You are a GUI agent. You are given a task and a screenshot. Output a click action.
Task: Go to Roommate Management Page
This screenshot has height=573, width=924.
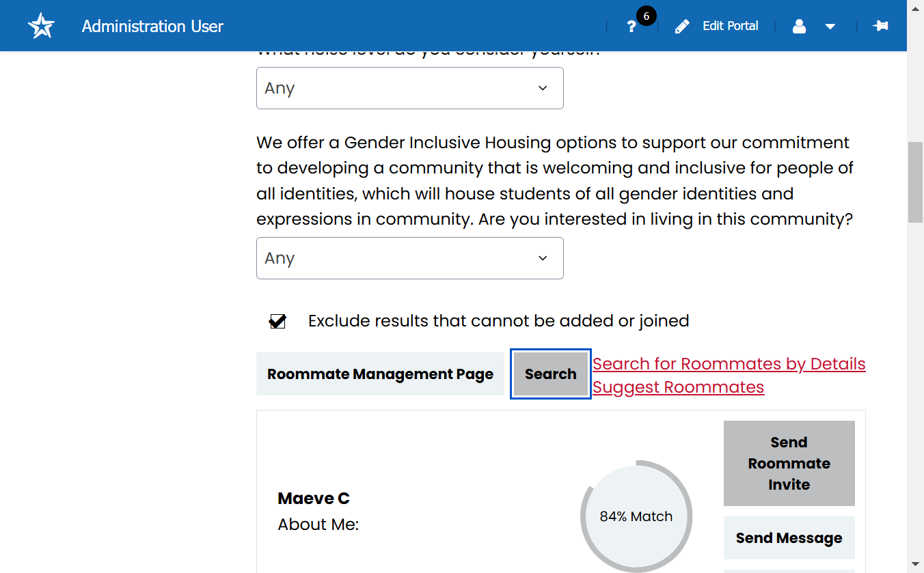pos(380,374)
